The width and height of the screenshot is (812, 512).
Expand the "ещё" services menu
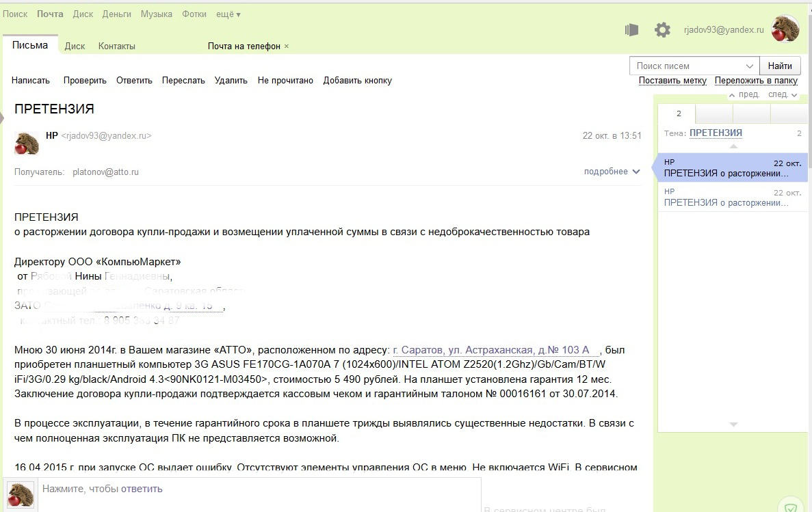tap(229, 14)
